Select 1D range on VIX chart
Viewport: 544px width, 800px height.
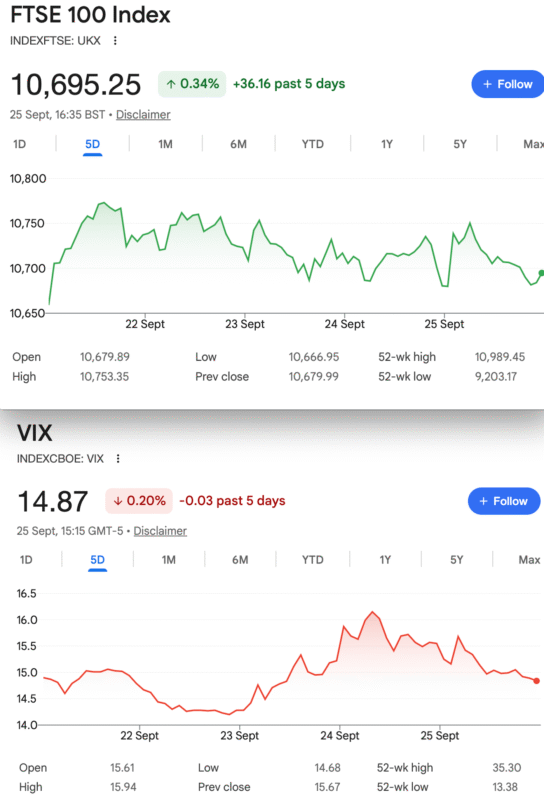pyautogui.click(x=26, y=560)
